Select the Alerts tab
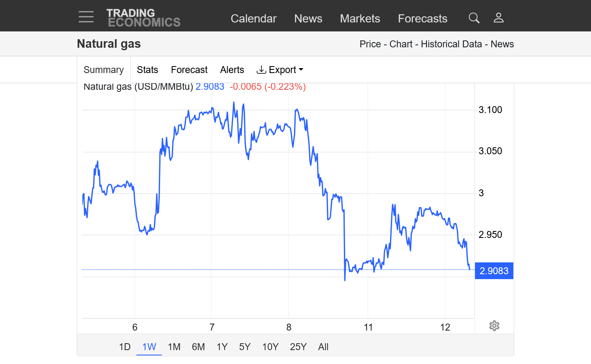The height and width of the screenshot is (364, 591). [x=232, y=70]
